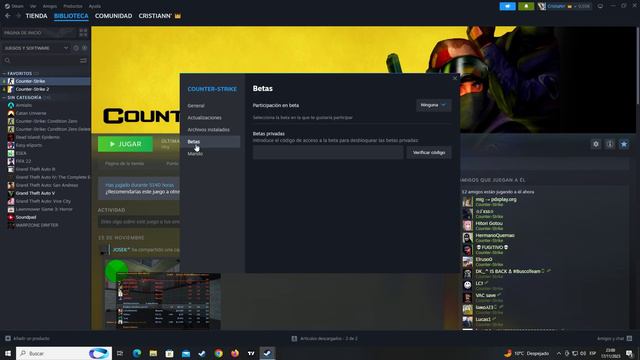Open the game settings gear icon

(596, 144)
